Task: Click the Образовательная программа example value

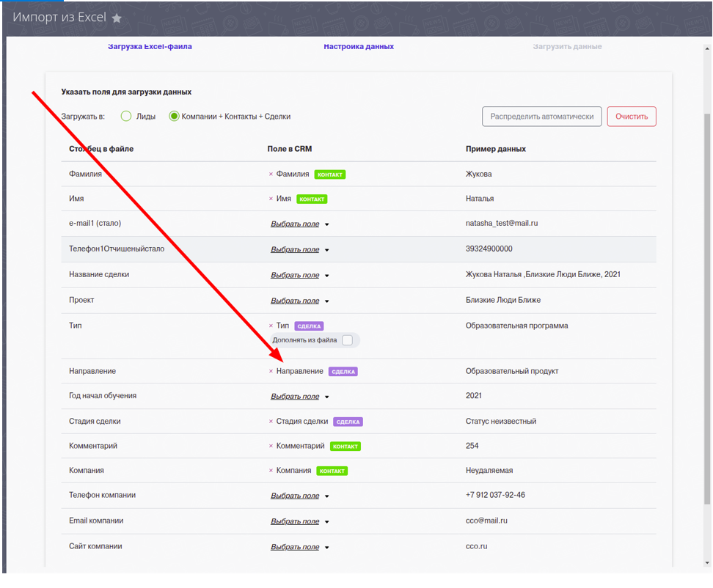Action: [x=516, y=326]
